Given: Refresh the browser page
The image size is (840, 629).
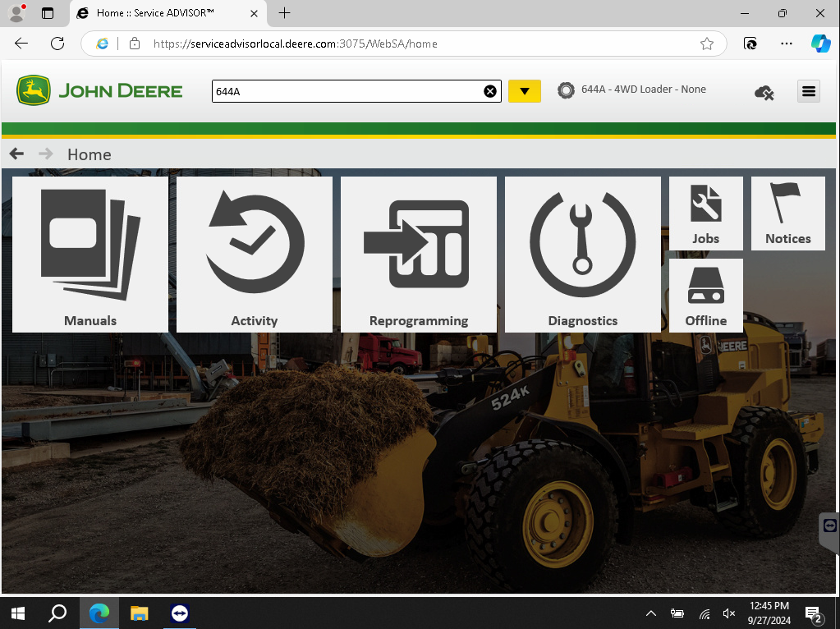Looking at the screenshot, I should coord(57,44).
